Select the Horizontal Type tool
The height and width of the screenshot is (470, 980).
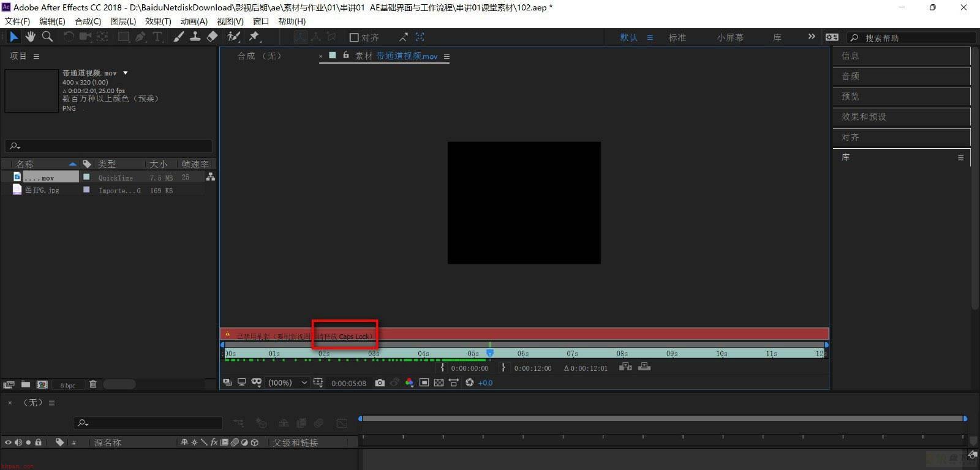[157, 37]
